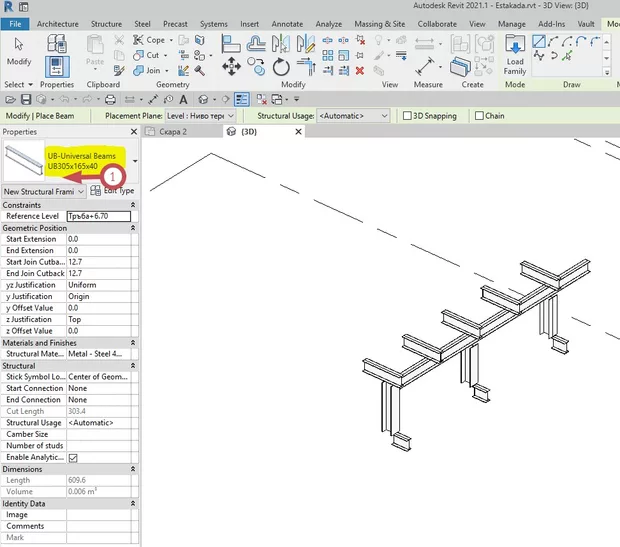Select the Line draw tool
The image size is (620, 547).
[540, 41]
